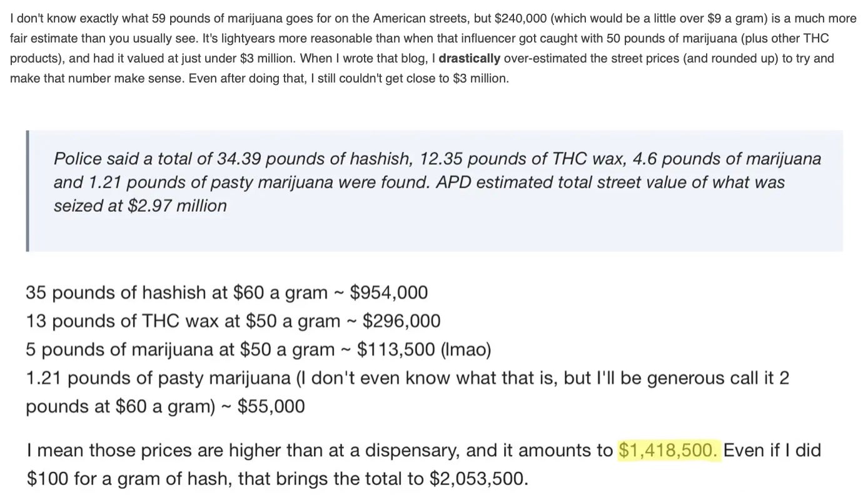The width and height of the screenshot is (868, 500).
Task: Click the bold word "drastically"
Action: (470, 59)
